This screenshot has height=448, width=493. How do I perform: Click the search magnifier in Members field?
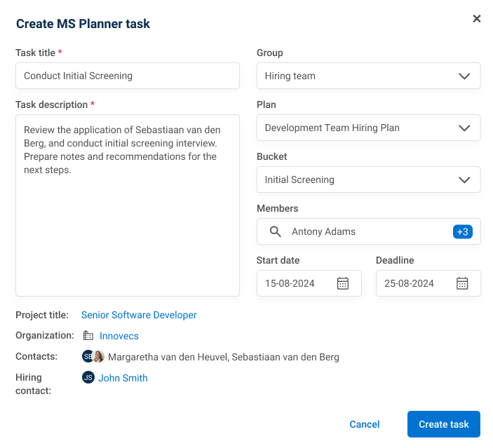point(276,231)
